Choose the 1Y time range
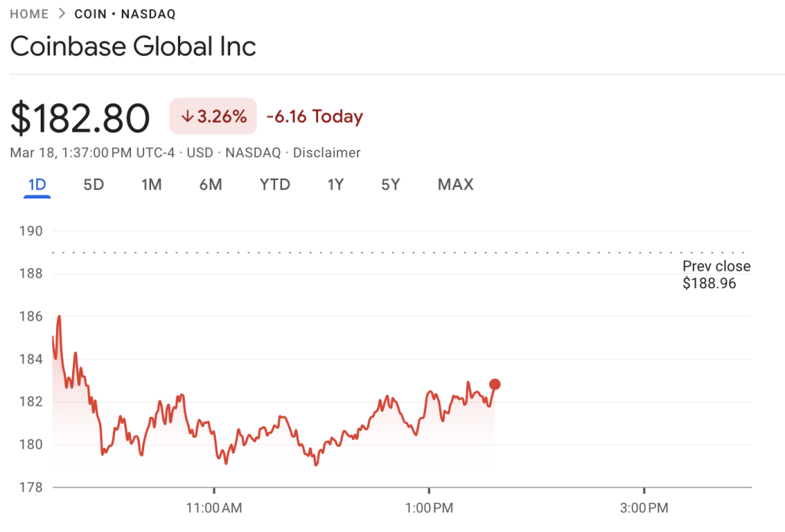The image size is (785, 532). click(335, 185)
